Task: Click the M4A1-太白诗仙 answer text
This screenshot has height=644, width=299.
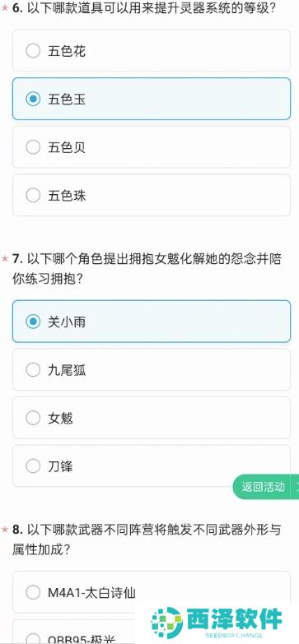Action: (91, 592)
